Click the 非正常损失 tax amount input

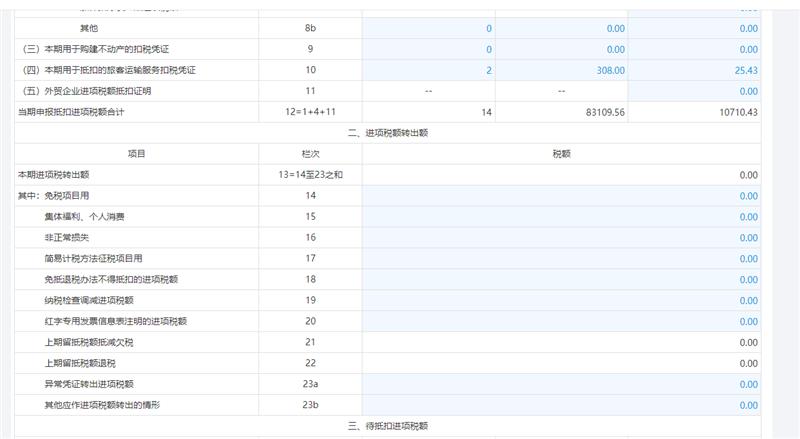click(x=560, y=238)
